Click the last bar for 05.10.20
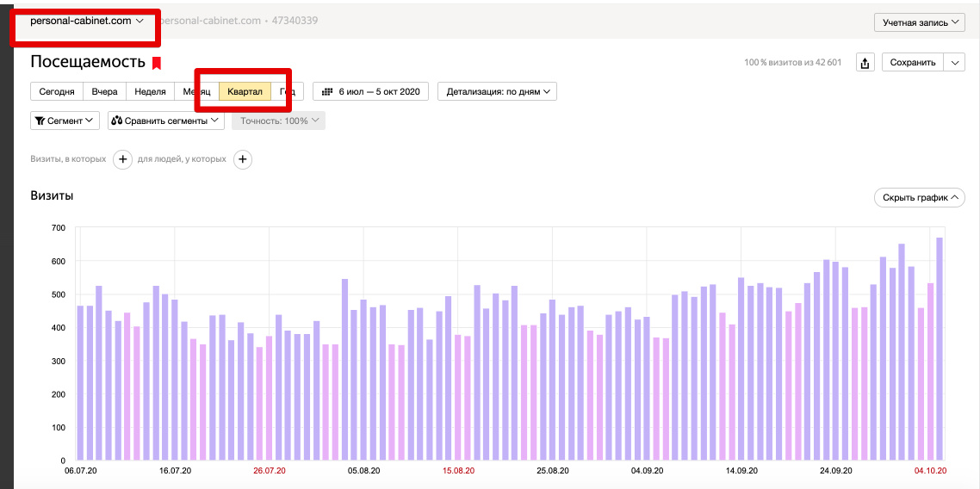980x489 pixels. pos(940,349)
